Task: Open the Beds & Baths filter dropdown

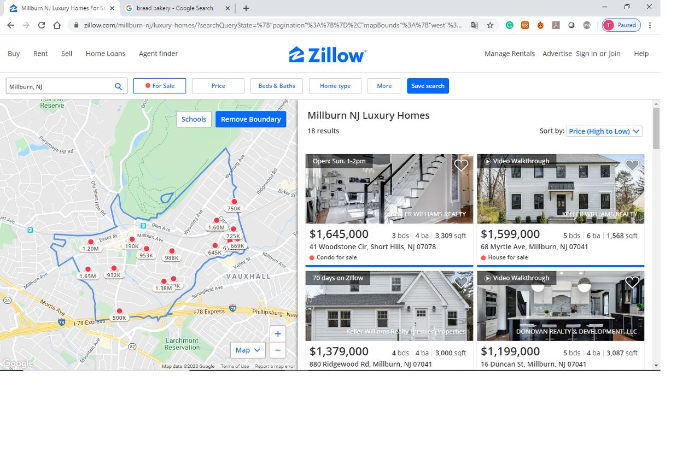Action: [276, 86]
